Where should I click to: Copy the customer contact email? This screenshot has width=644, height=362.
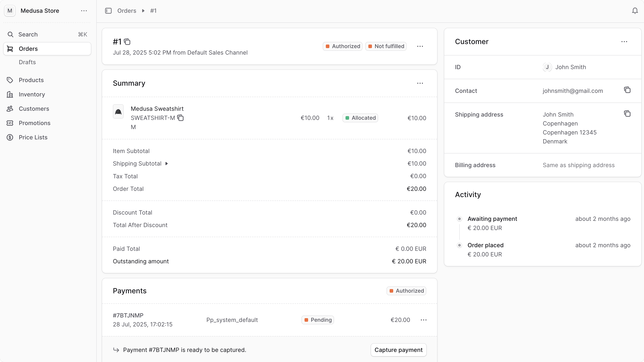tap(627, 90)
